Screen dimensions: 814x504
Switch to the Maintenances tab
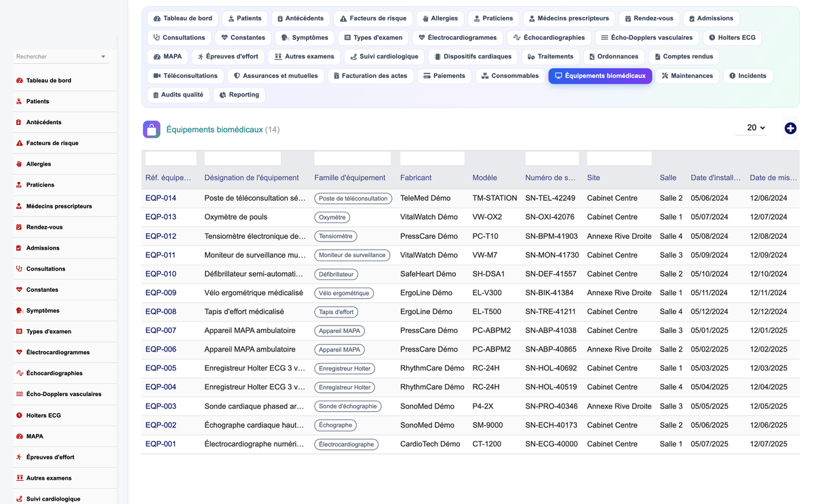[x=687, y=76]
